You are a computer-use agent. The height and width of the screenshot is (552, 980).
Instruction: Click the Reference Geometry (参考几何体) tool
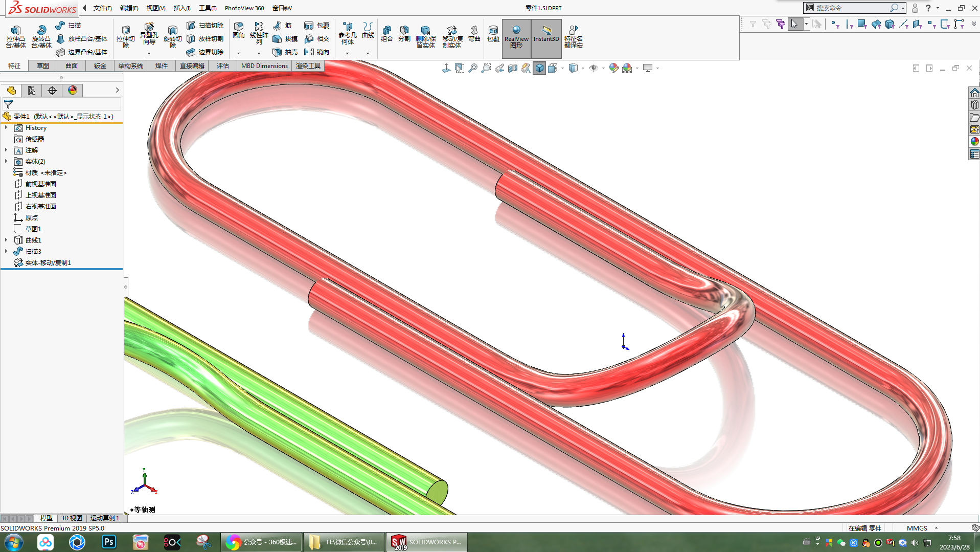(x=348, y=33)
